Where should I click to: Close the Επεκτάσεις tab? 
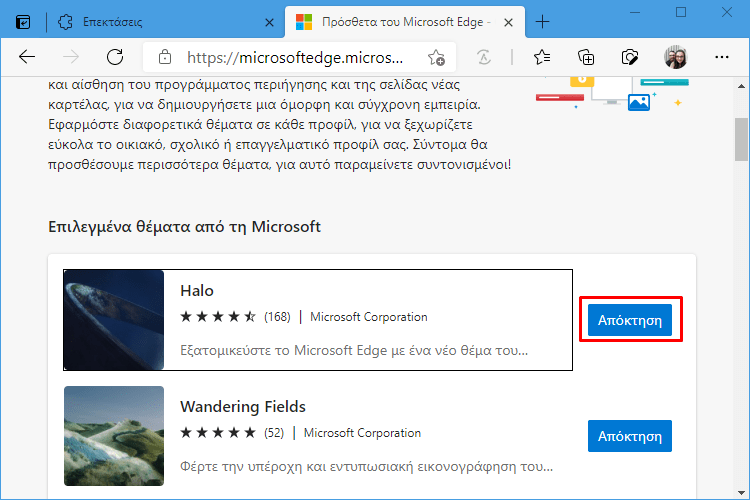point(269,22)
